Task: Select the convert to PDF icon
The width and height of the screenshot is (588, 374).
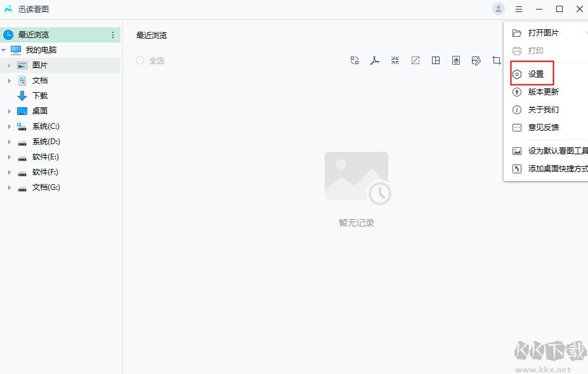Action: (375, 60)
